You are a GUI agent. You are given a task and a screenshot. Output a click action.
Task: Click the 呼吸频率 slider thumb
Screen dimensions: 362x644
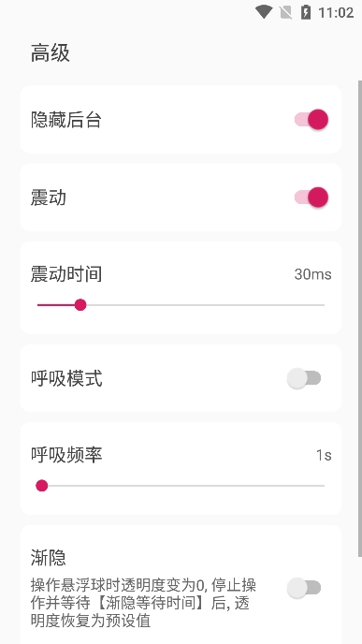coord(42,486)
